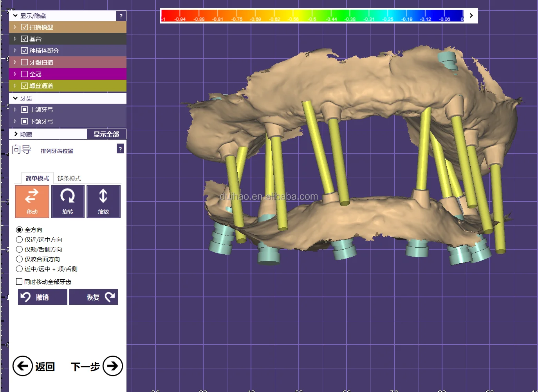Viewport: 538px width, 392px height.
Task: Click the 撤销 undo button
Action: [x=43, y=297]
